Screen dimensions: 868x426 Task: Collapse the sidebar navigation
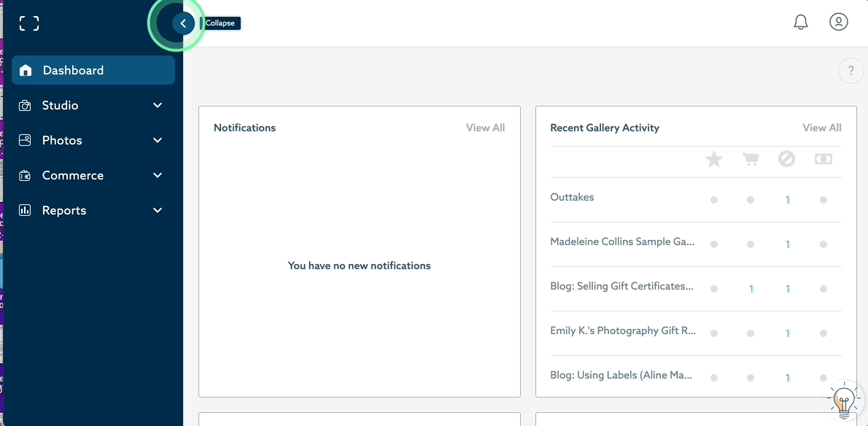183,23
